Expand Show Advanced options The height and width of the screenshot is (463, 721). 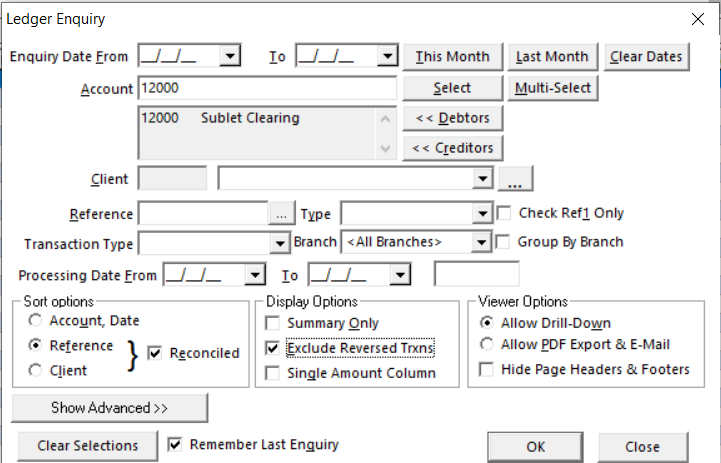[x=109, y=408]
